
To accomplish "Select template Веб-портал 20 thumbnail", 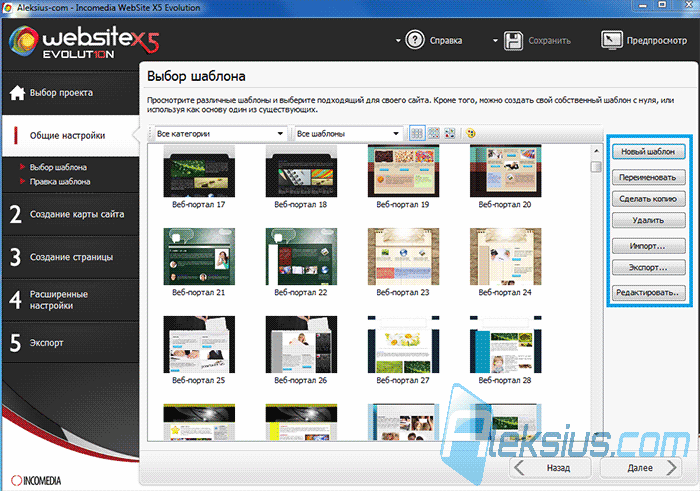I will coord(506,171).
